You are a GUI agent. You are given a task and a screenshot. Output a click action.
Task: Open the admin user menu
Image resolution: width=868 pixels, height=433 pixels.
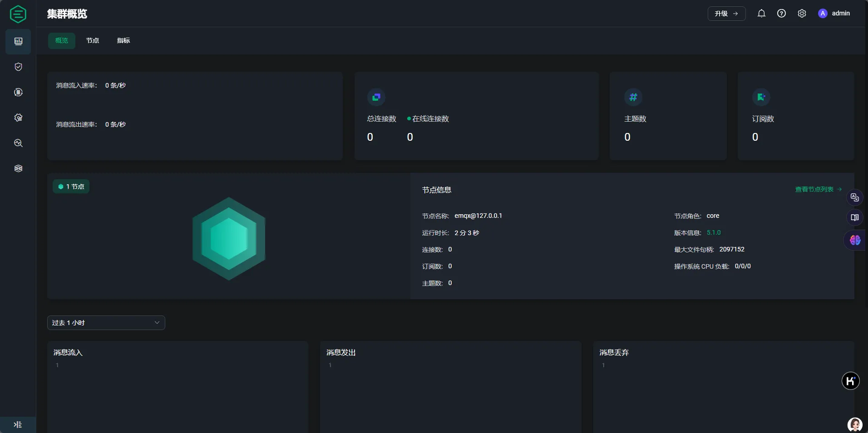point(834,14)
